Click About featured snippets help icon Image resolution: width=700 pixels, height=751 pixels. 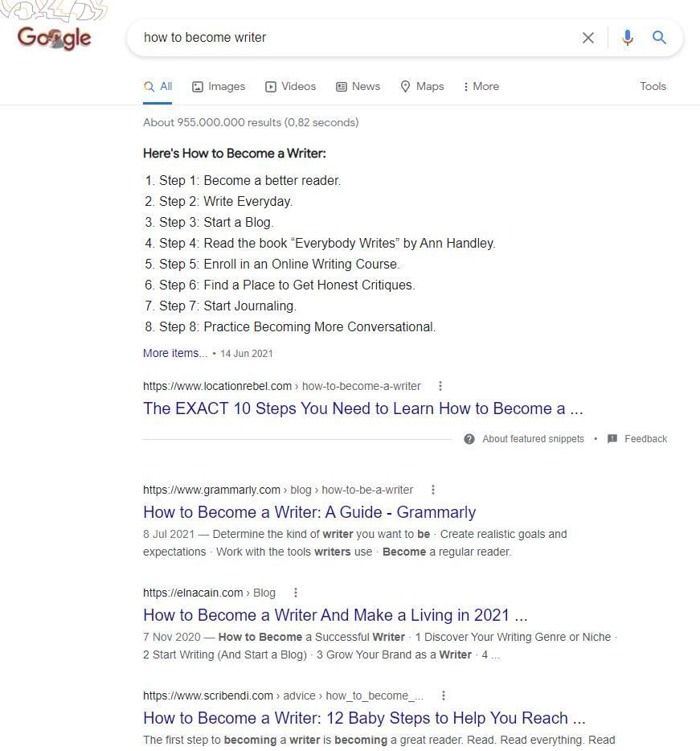coord(469,439)
